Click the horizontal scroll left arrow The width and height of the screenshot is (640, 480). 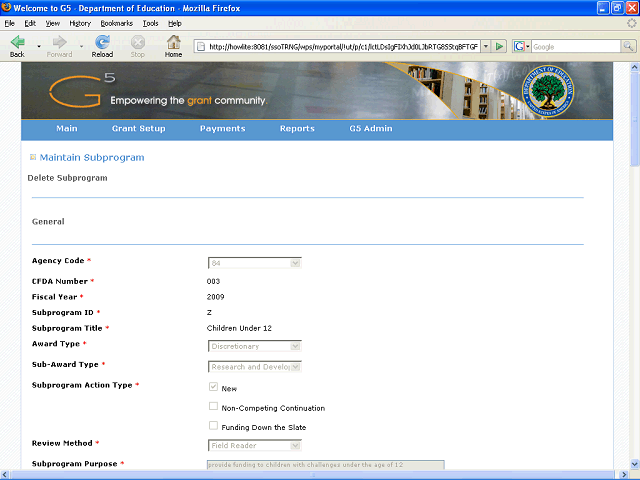coord(4,475)
